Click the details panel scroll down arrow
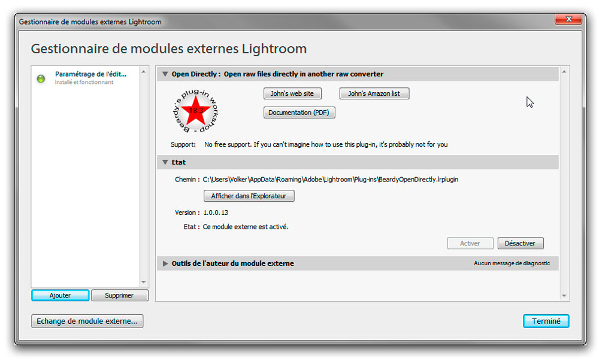Viewport: 599px width, 364px height. coord(564,296)
